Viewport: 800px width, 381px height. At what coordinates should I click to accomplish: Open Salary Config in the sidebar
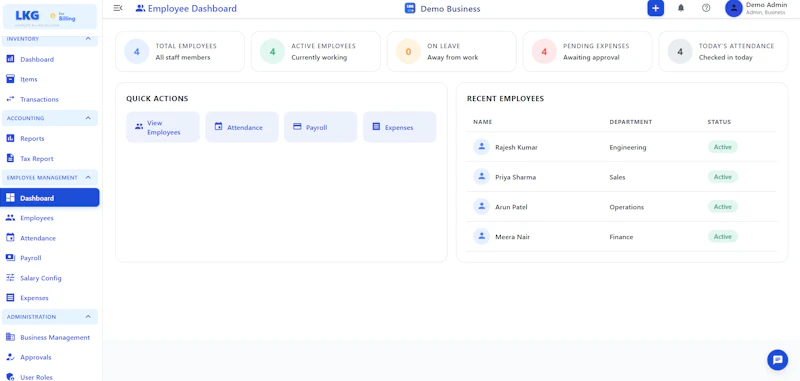49,278
